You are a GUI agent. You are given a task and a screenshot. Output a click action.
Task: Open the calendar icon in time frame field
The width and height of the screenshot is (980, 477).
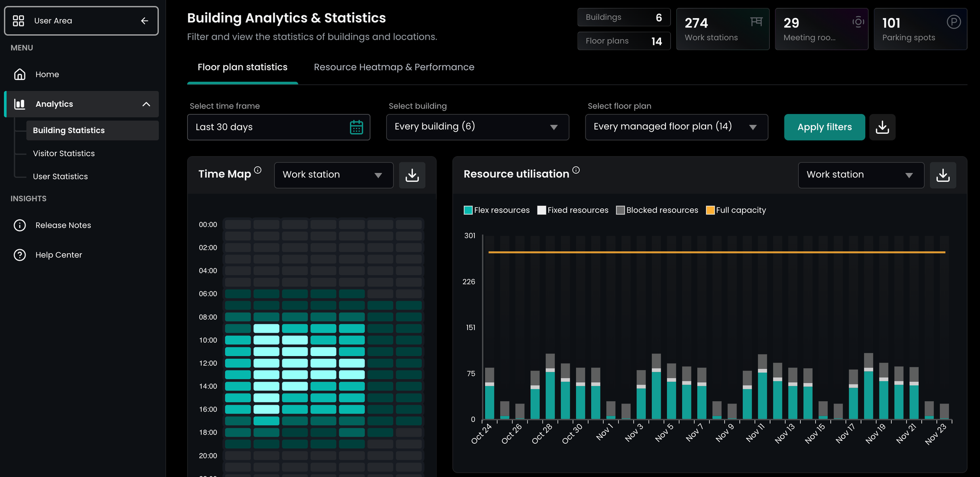coord(356,127)
